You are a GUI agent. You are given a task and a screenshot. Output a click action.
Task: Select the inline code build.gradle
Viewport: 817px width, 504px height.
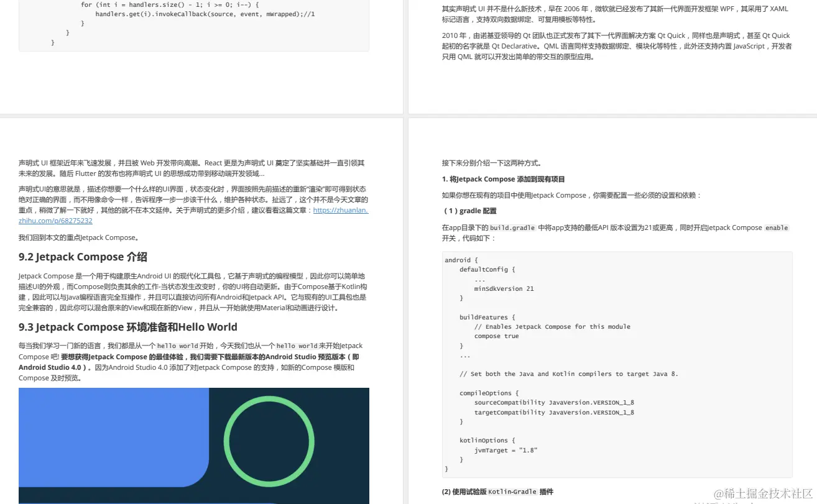pos(513,227)
